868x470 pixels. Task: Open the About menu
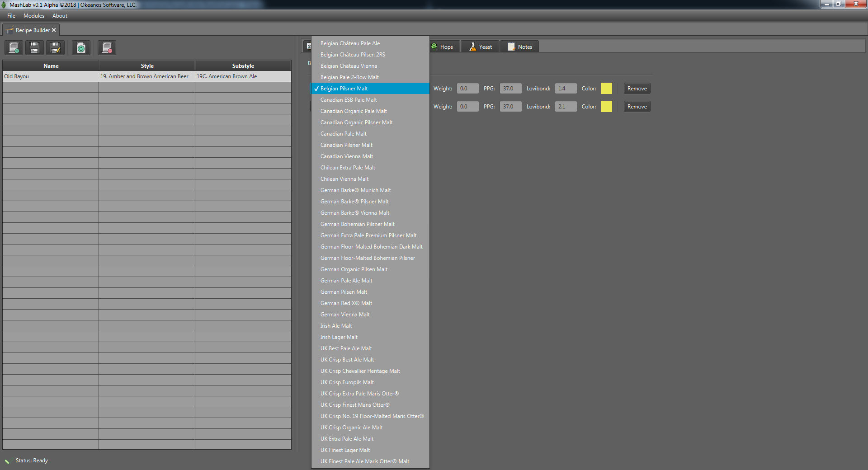click(x=60, y=16)
